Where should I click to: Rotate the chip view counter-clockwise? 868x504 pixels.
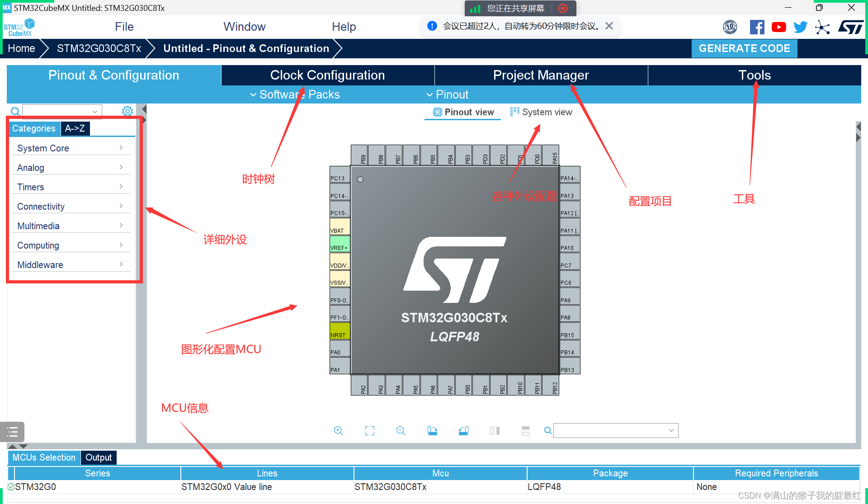[x=463, y=431]
